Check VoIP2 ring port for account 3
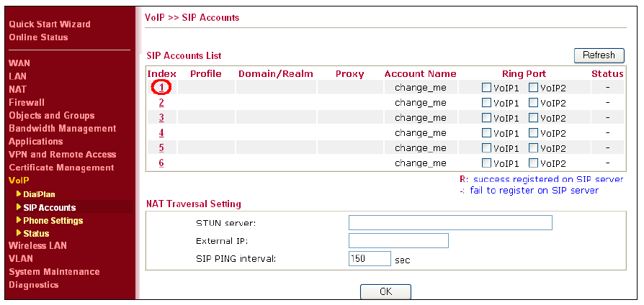Screen dimensions: 644x305 [x=533, y=118]
